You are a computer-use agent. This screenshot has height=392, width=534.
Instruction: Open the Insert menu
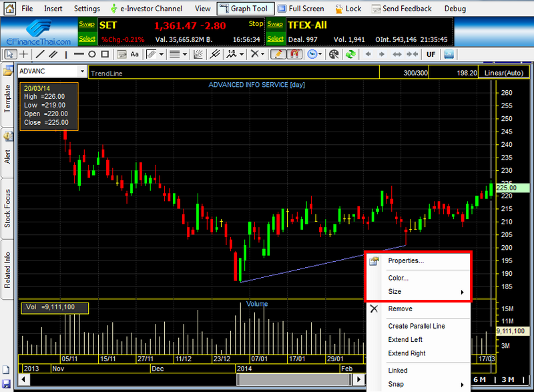53,9
